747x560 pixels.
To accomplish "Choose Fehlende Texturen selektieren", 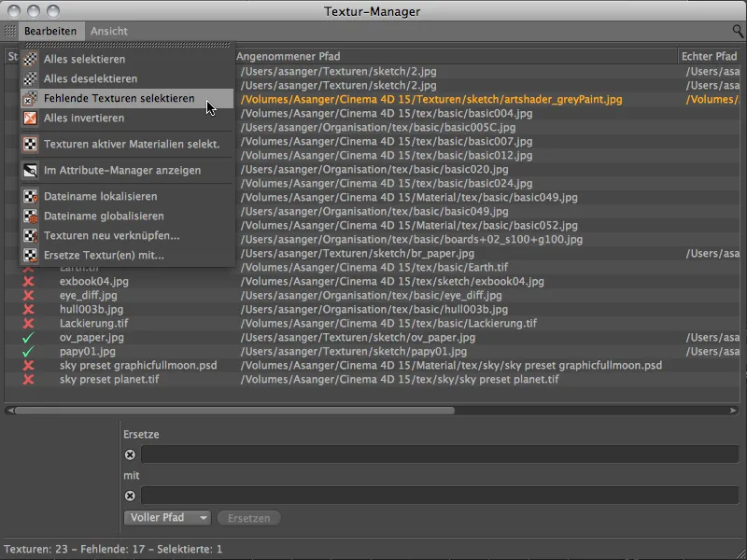I will pyautogui.click(x=127, y=99).
